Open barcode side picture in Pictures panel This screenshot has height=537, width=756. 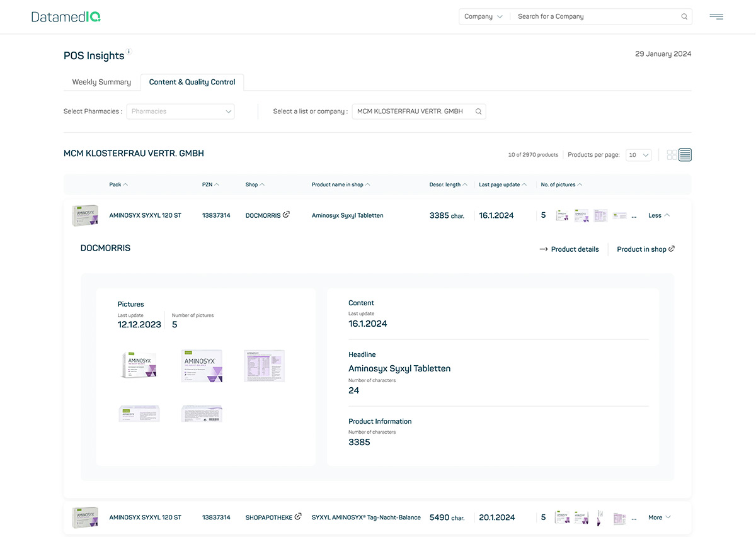202,413
